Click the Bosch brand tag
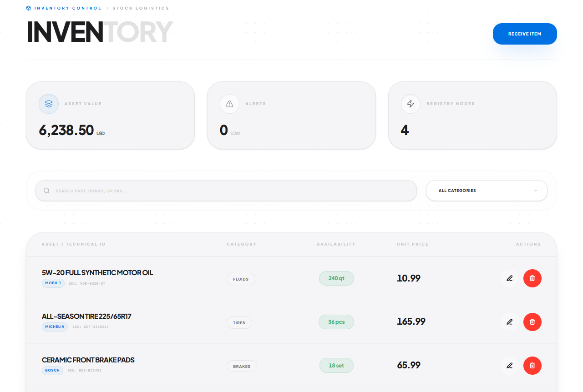 point(52,371)
